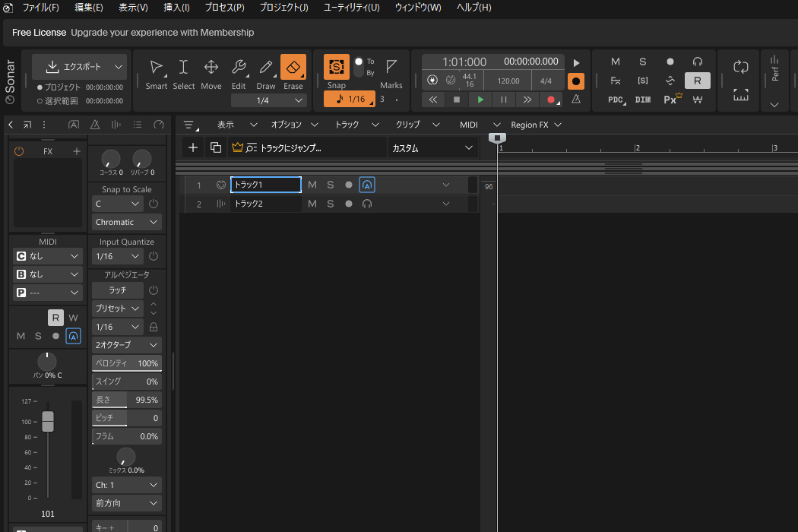
Task: Click the Rewind transport button
Action: (x=432, y=100)
